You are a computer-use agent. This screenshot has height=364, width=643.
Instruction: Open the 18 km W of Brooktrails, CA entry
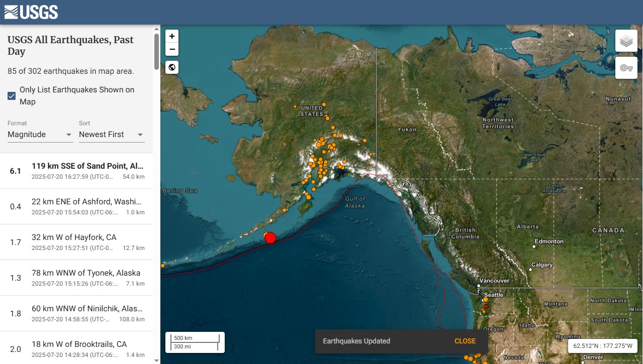click(76, 347)
